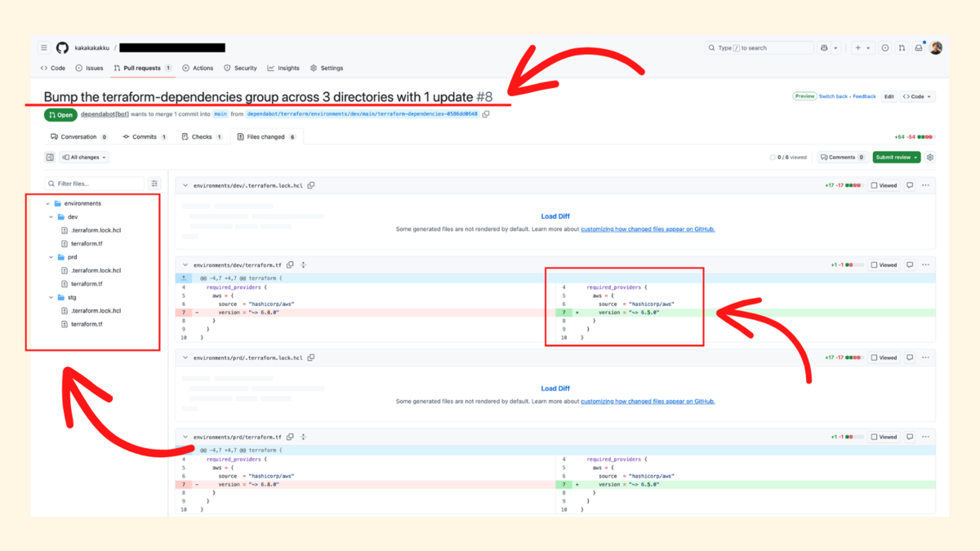Open pull requests icon in top header
This screenshot has width=980, height=551.
click(902, 48)
